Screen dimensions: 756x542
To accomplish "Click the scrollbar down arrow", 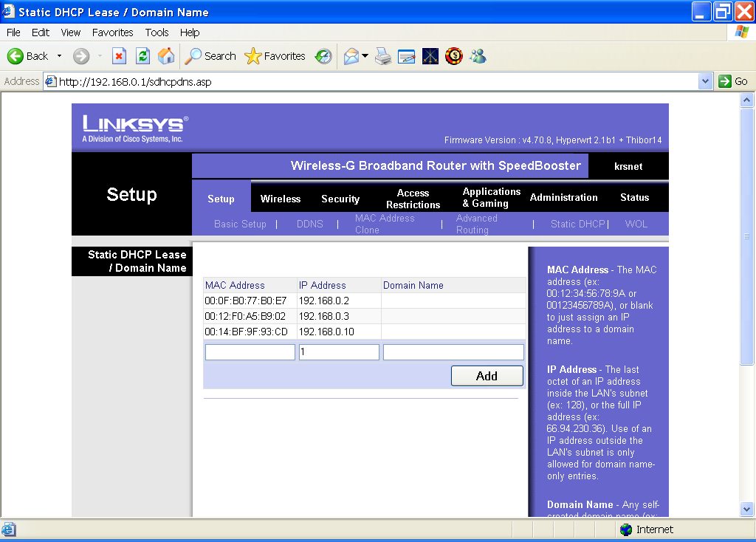I will click(746, 509).
